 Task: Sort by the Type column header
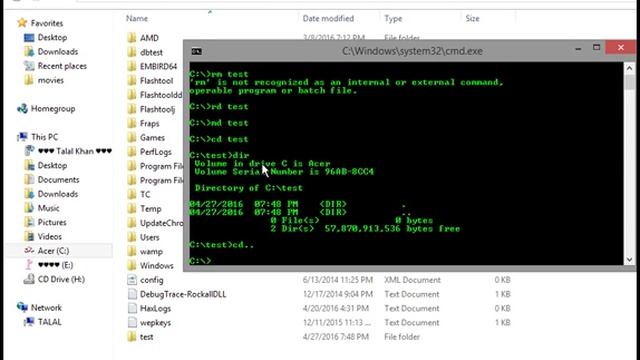coord(393,18)
